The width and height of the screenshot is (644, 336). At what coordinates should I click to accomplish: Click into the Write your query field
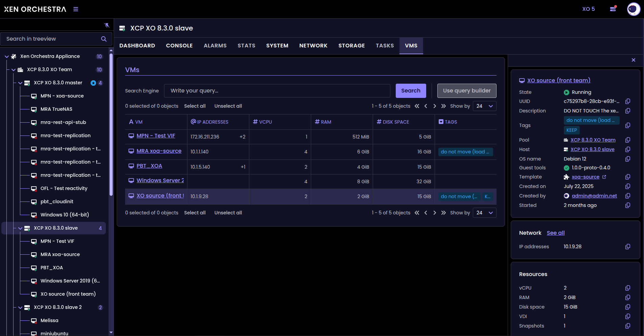click(x=277, y=91)
